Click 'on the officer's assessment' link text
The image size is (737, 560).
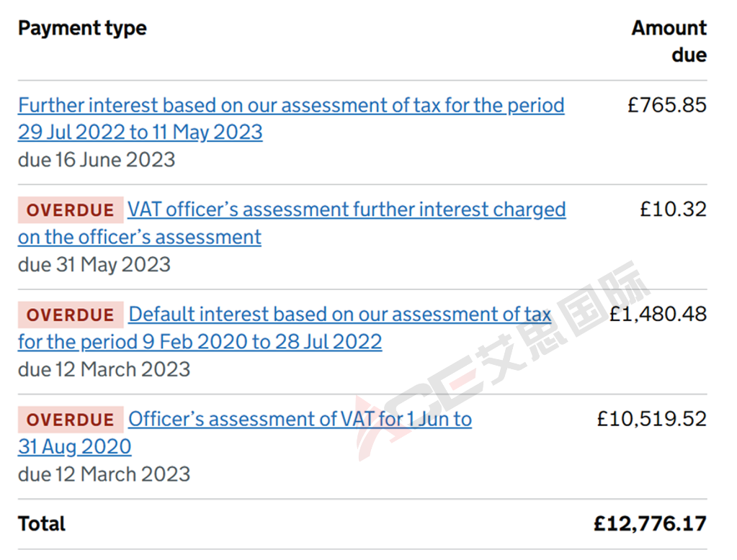140,238
